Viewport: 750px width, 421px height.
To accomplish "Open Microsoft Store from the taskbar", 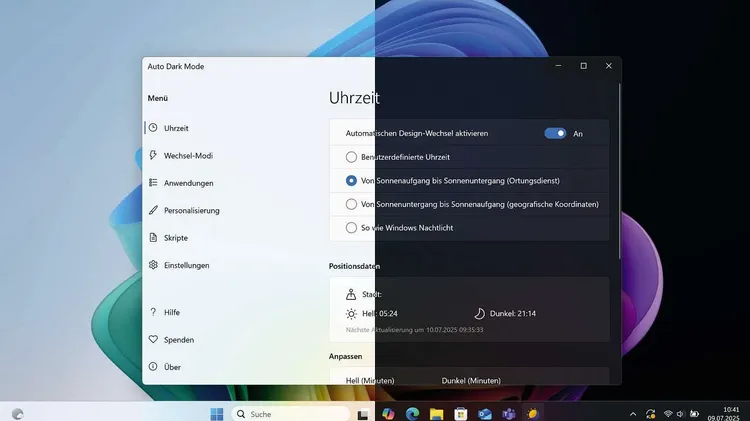I will (461, 414).
